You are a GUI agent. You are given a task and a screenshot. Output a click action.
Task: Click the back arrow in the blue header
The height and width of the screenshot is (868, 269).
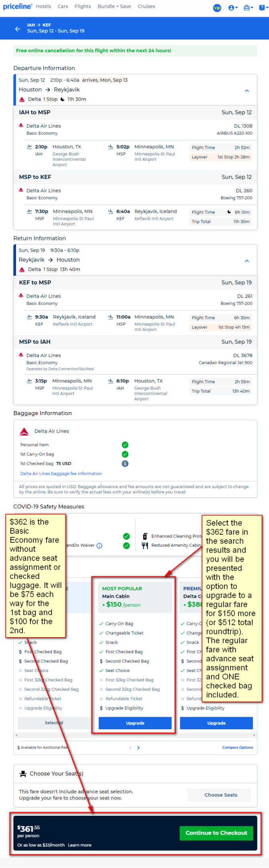(x=17, y=29)
